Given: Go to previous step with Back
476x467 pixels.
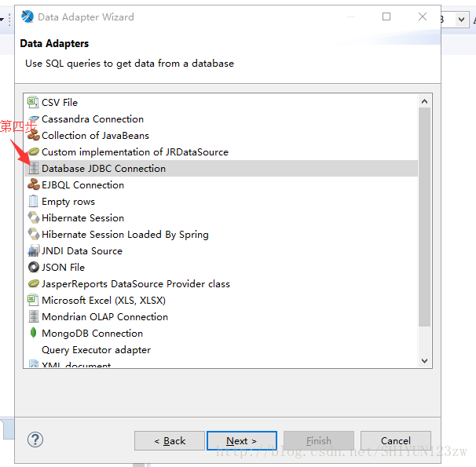Looking at the screenshot, I should tap(170, 440).
